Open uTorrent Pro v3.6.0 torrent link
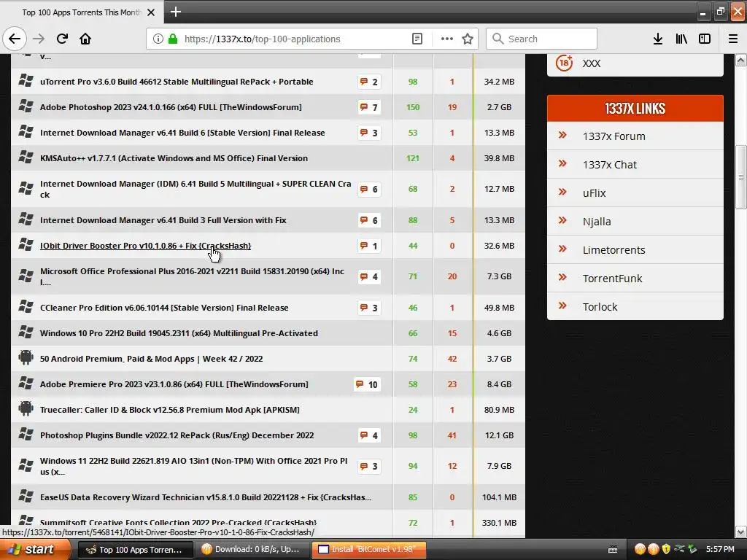 pyautogui.click(x=177, y=82)
